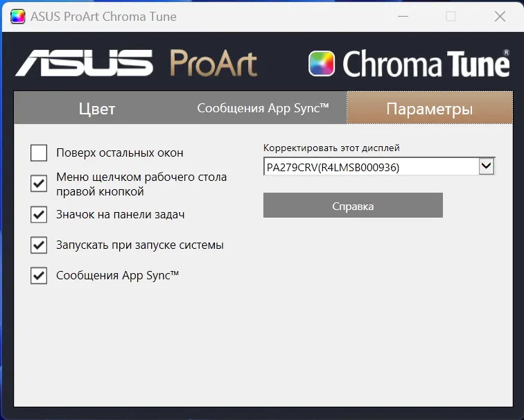Close the ASUS ProArt Chroma Tune window
Viewport: 524px width, 420px height.
tap(500, 17)
